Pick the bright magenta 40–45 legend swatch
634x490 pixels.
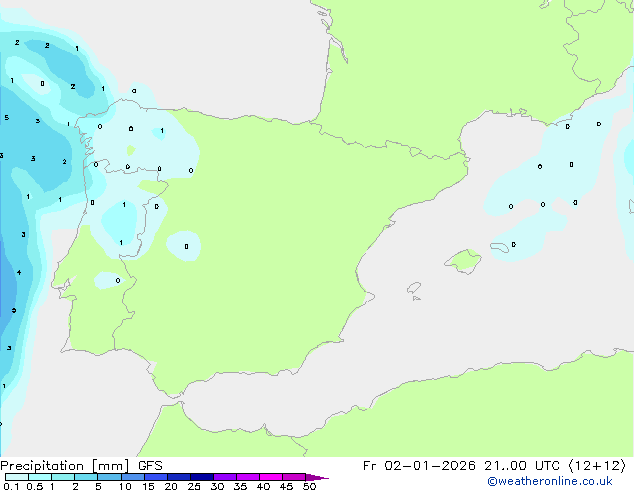(271, 477)
